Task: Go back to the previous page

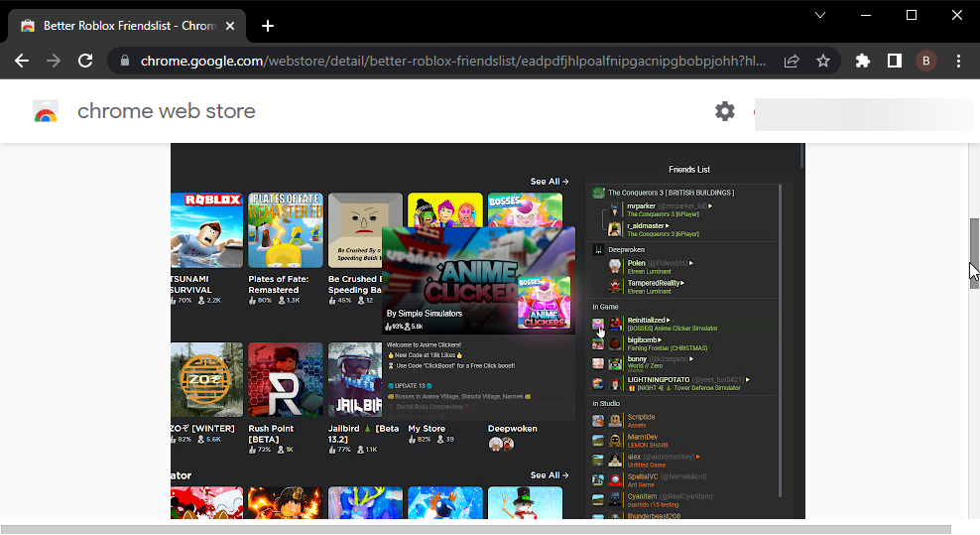Action: click(22, 61)
